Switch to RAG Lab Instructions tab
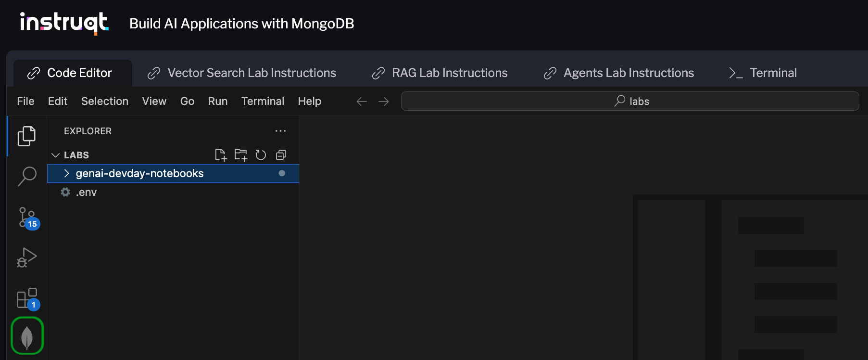Image resolution: width=868 pixels, height=360 pixels. (x=440, y=73)
